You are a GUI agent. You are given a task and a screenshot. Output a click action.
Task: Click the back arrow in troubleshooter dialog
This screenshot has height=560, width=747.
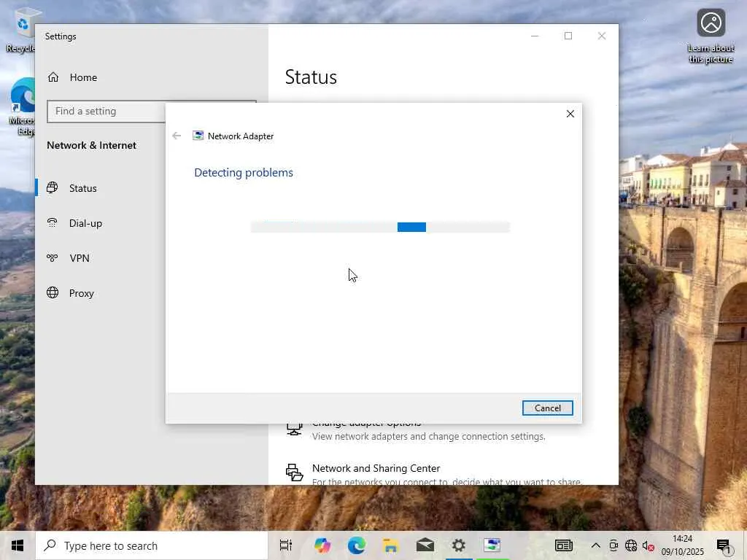[177, 136]
